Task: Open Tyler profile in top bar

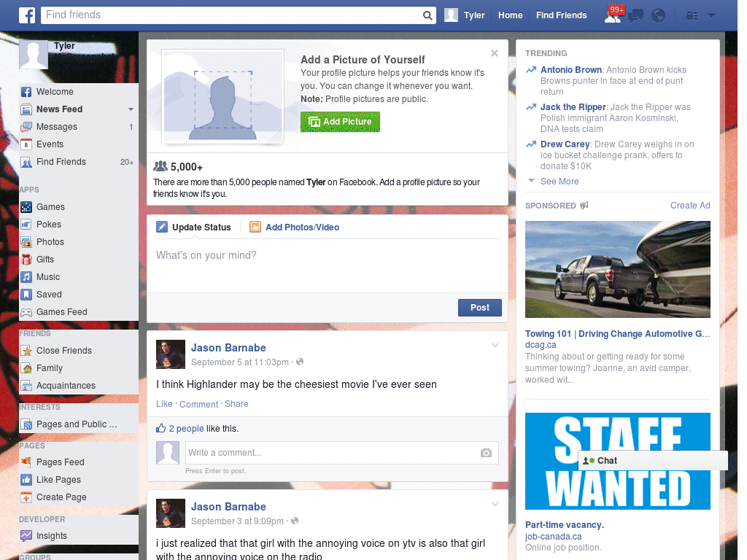Action: coord(465,15)
